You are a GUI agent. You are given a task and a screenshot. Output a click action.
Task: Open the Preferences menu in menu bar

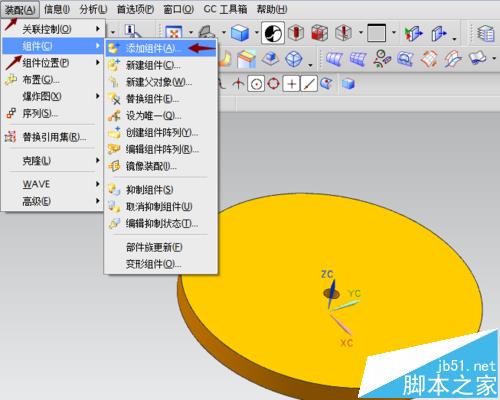point(135,9)
